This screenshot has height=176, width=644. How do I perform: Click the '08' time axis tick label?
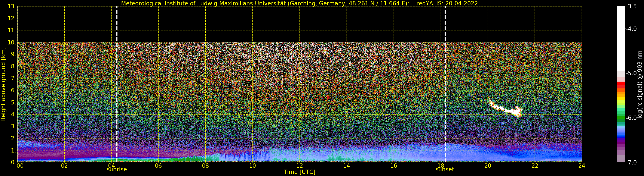click(205, 166)
